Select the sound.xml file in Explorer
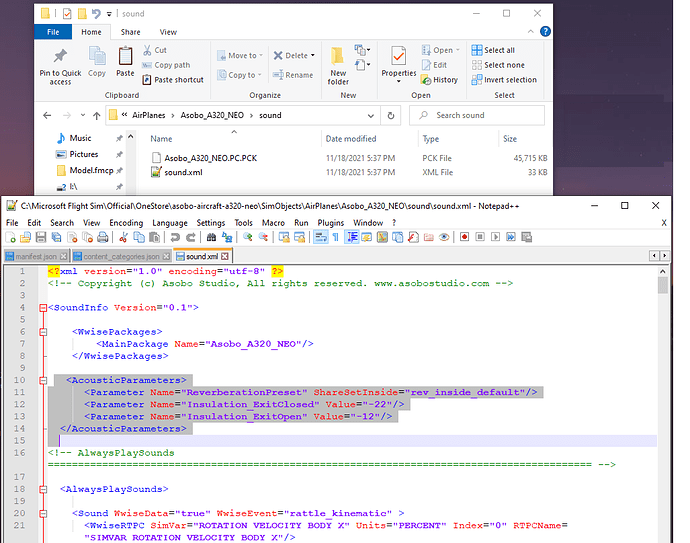 [177, 172]
